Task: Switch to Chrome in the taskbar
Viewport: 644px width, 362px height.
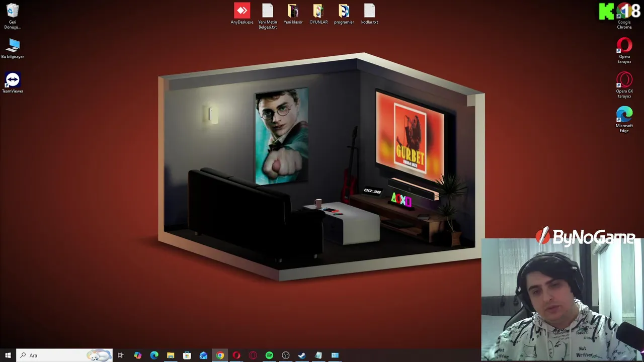Action: coord(220,355)
